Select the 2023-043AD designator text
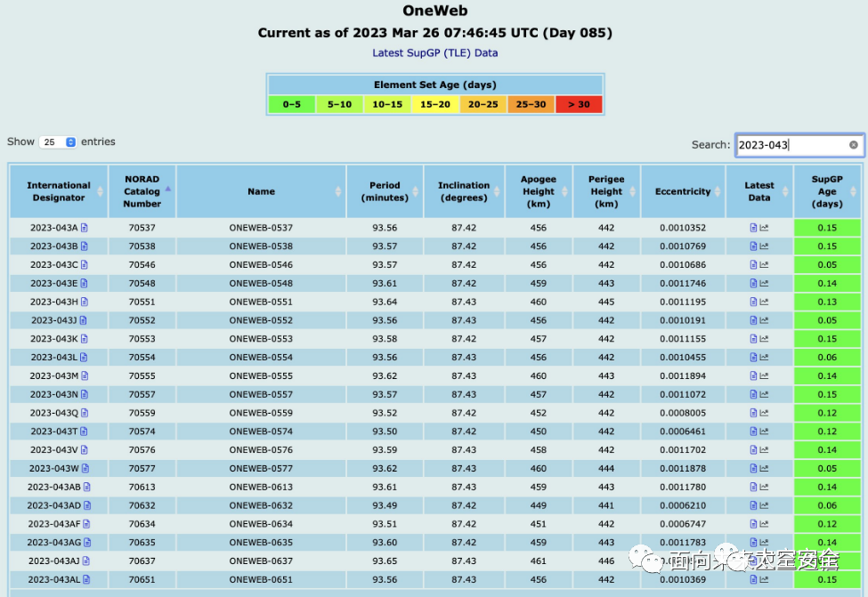This screenshot has height=597, width=868. [54, 505]
